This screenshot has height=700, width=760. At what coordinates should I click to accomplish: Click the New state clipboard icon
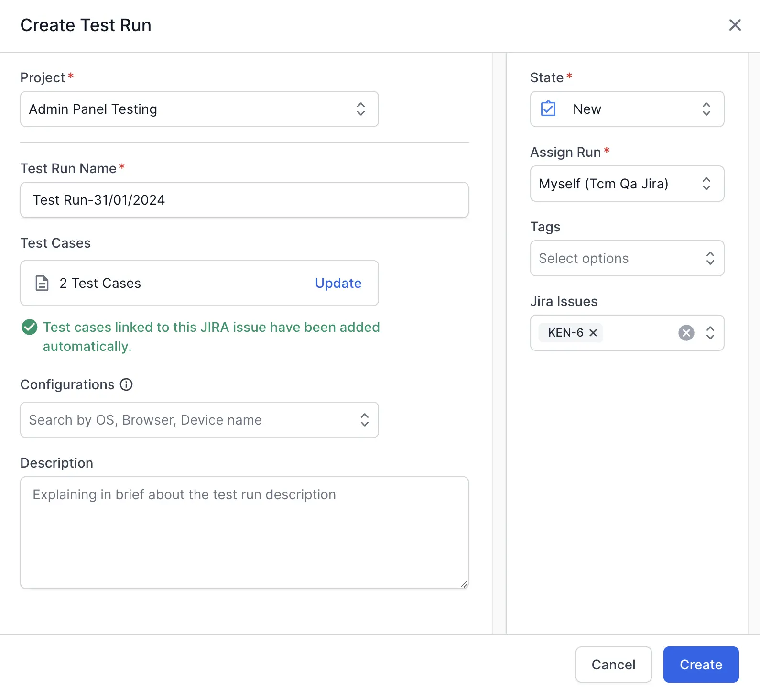(548, 109)
